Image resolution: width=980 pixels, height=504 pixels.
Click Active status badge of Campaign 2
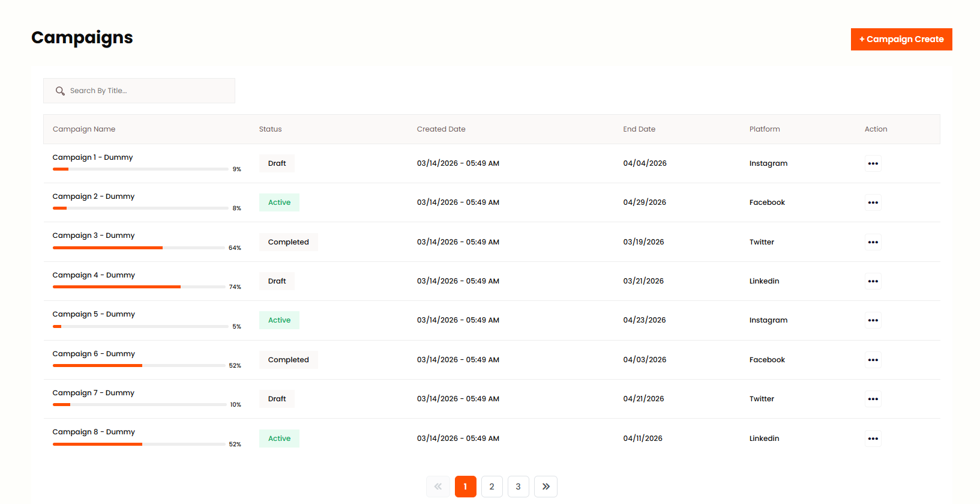pyautogui.click(x=279, y=202)
